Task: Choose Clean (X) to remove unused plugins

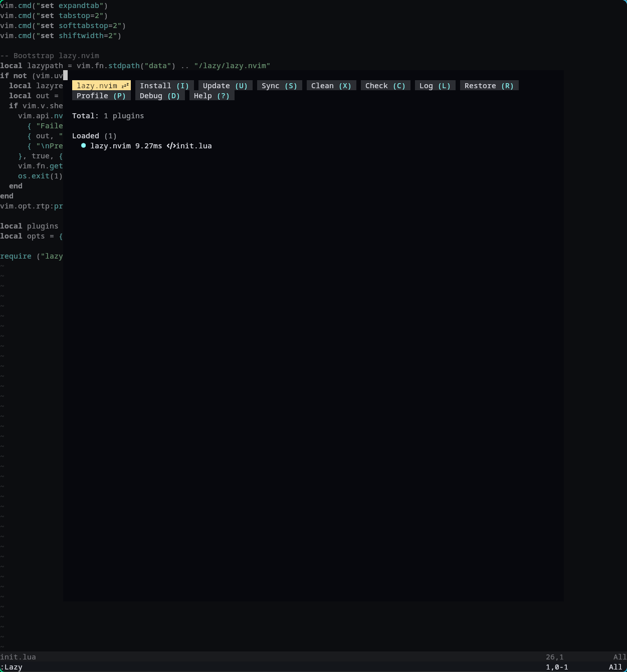Action: pos(331,86)
